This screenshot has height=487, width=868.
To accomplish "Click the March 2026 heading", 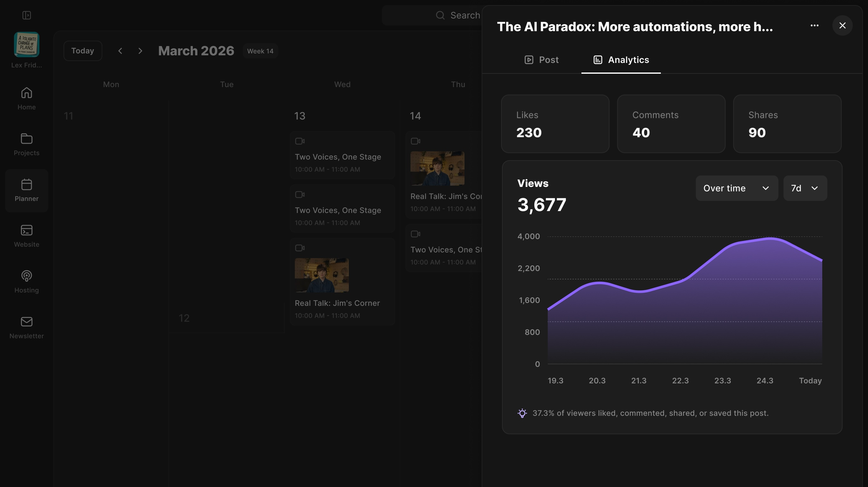I will [x=196, y=51].
